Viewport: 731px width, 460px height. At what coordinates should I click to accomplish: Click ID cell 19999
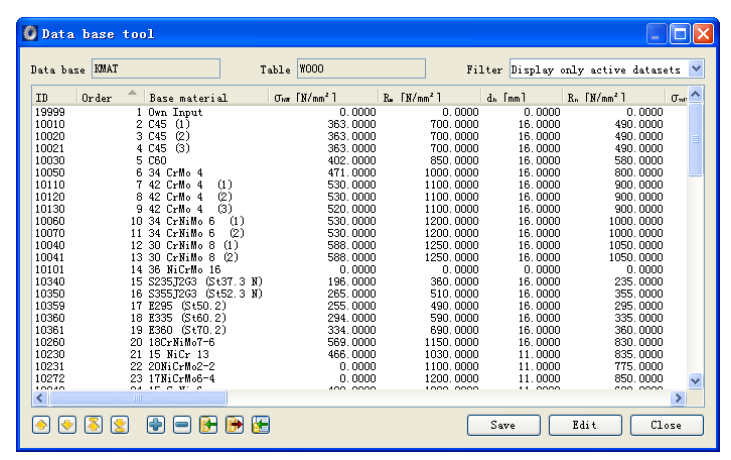[x=50, y=112]
